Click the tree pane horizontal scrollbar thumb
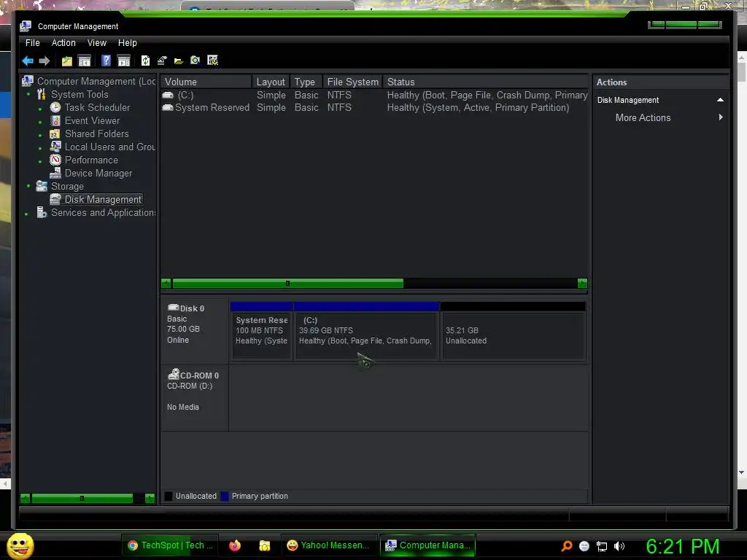 click(x=82, y=499)
